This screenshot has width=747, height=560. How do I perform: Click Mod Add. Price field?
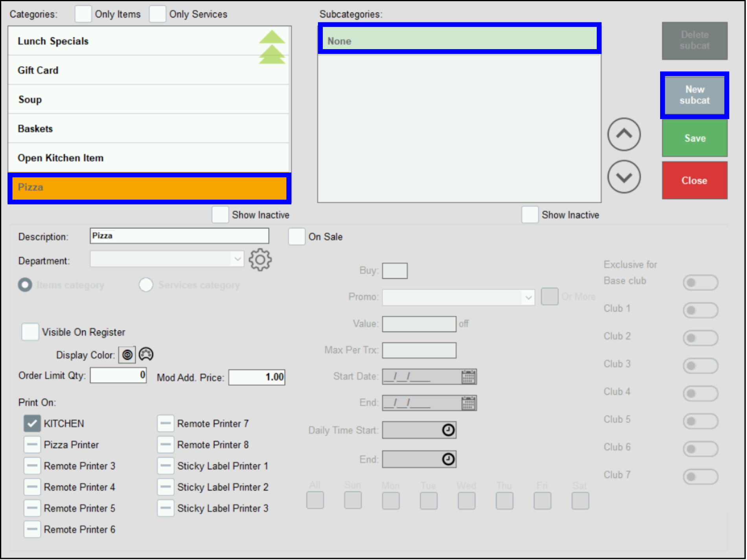[x=258, y=378]
